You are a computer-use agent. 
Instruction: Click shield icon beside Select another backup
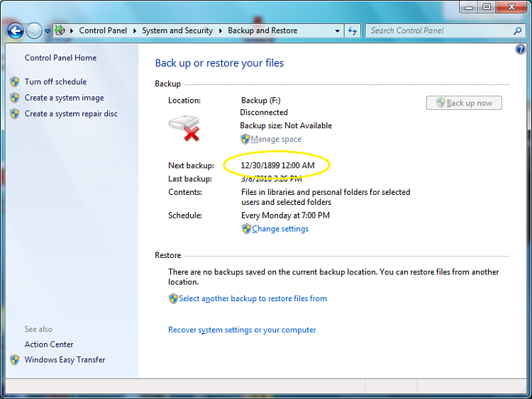point(173,298)
